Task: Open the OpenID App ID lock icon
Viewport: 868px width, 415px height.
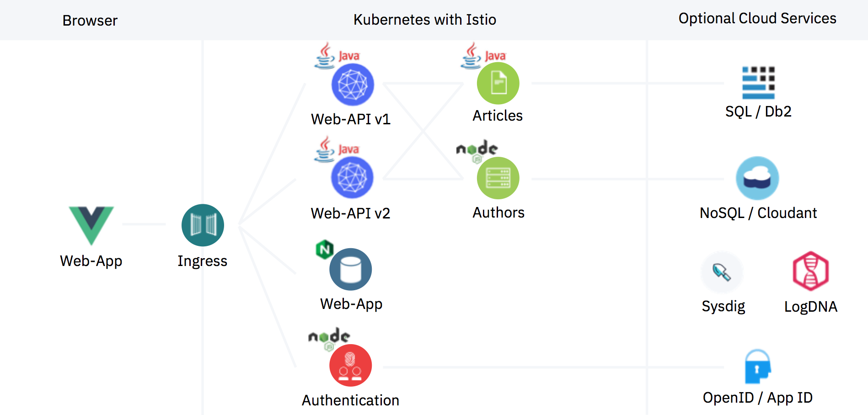Action: 758,367
